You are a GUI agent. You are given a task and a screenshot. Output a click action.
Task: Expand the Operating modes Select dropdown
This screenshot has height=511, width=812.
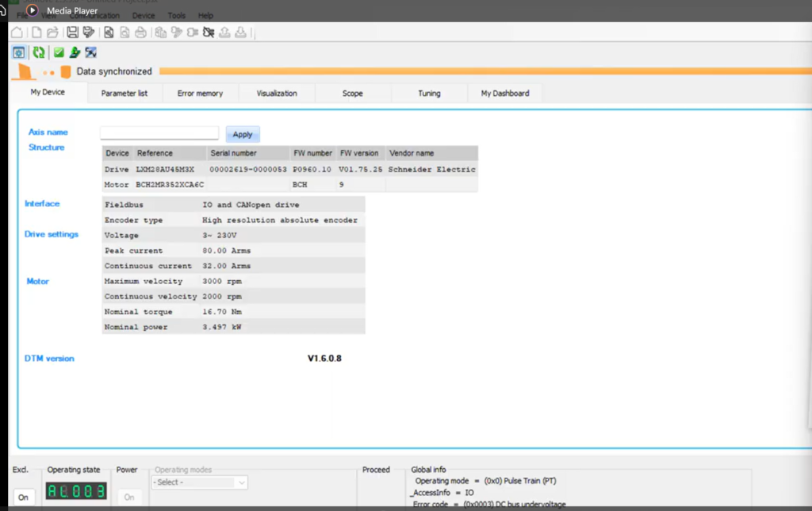[x=200, y=482]
